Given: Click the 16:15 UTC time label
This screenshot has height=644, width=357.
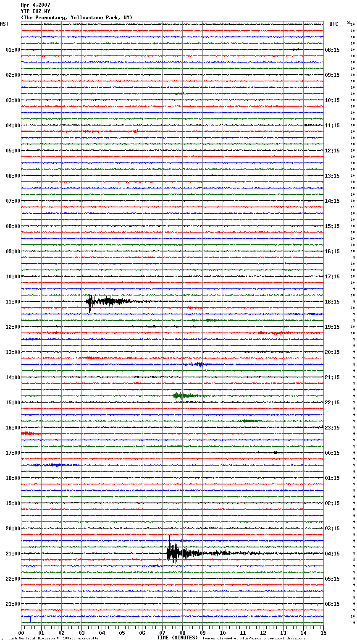Looking at the screenshot, I should [x=332, y=251].
